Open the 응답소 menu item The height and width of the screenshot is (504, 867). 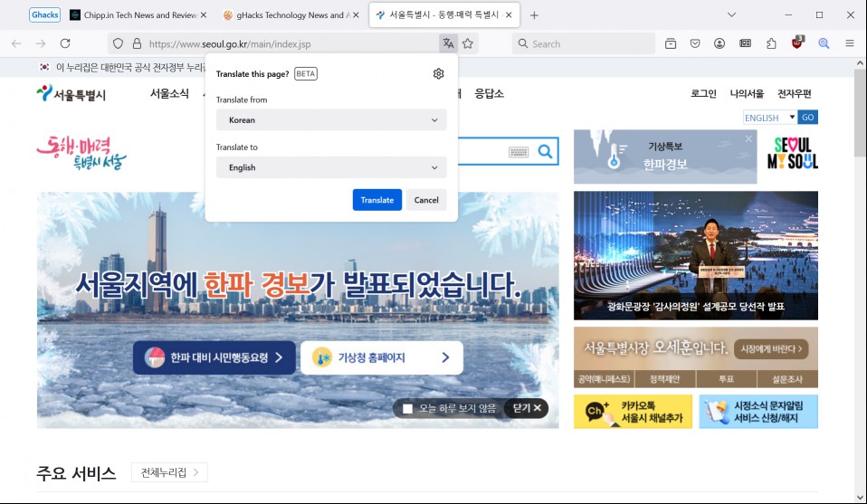tap(490, 93)
